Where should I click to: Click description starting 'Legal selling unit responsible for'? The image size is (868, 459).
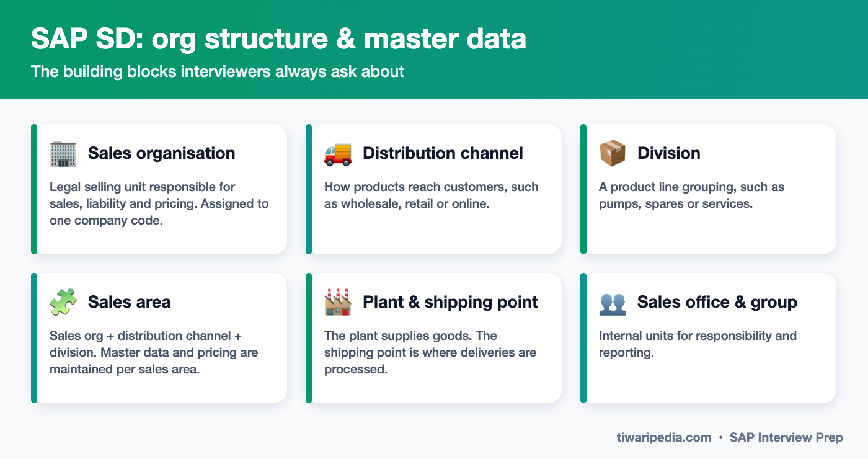coord(159,203)
